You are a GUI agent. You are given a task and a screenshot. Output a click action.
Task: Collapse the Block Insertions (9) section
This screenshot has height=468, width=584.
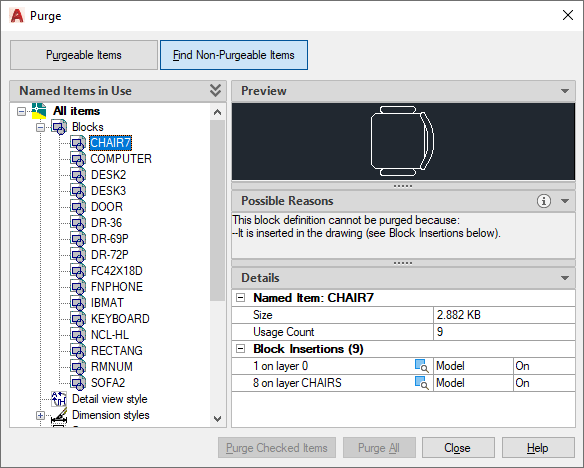point(241,349)
